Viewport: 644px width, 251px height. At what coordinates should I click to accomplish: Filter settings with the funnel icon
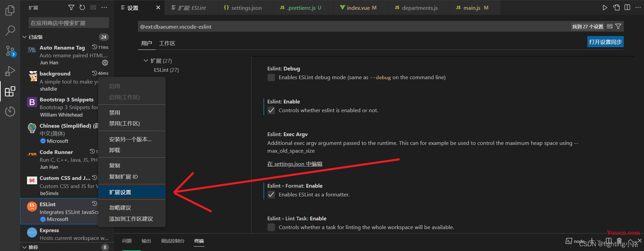pyautogui.click(x=618, y=26)
